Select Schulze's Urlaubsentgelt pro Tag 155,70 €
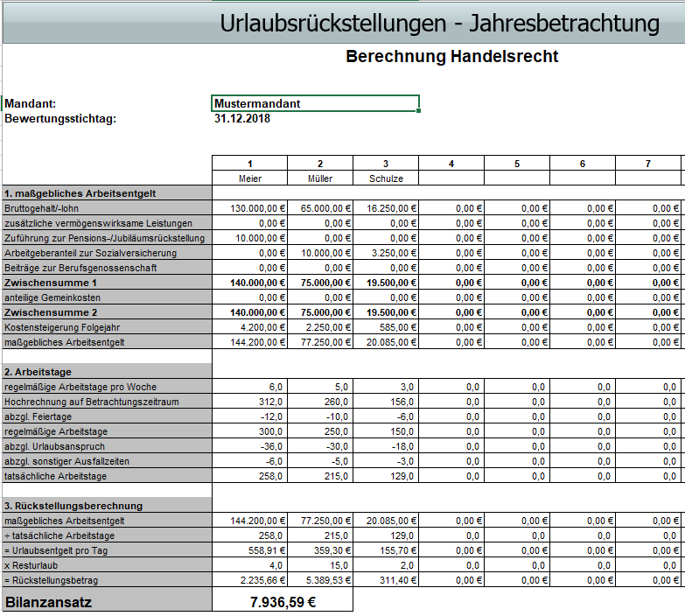The image size is (685, 616). coord(385,550)
